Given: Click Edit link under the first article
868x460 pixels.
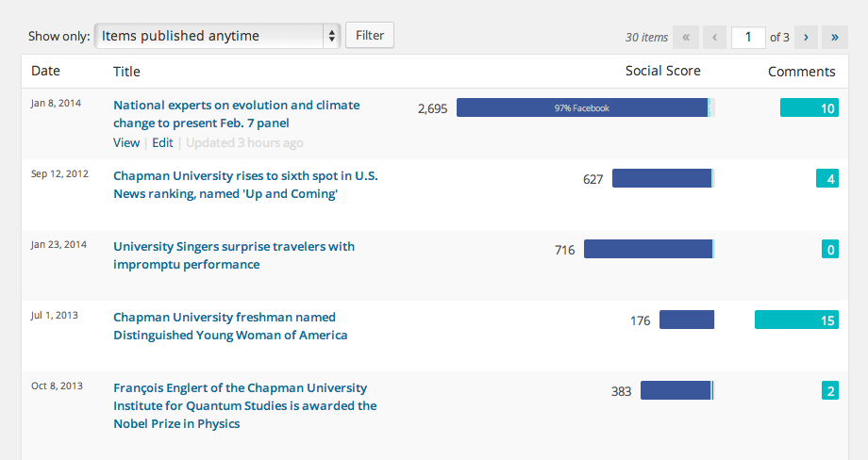Looking at the screenshot, I should click(162, 143).
